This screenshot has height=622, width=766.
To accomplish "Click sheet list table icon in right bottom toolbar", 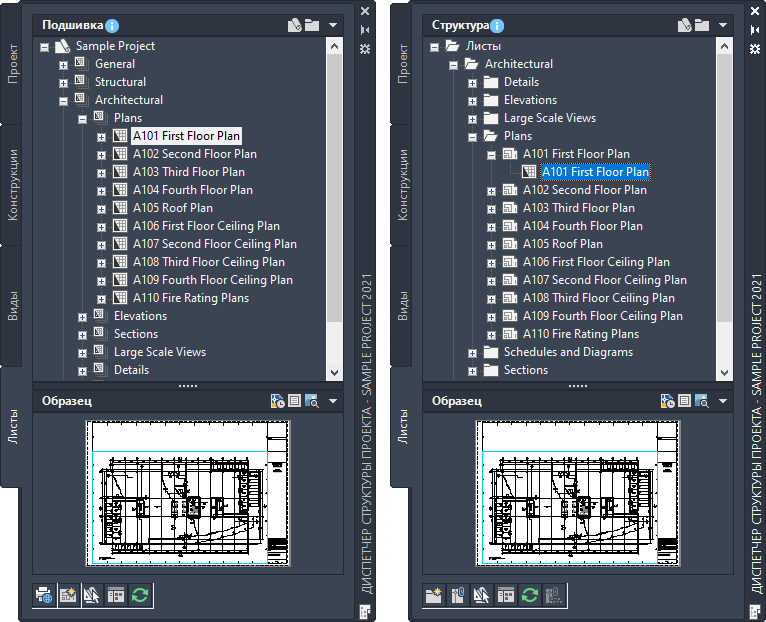I will pos(506,595).
